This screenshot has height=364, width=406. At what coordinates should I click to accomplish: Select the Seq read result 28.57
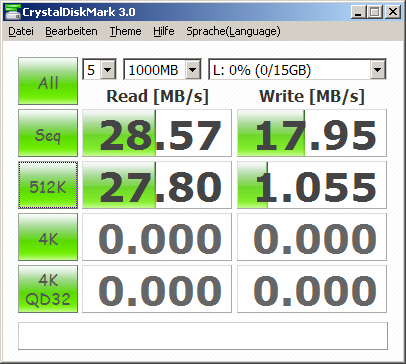tap(157, 133)
